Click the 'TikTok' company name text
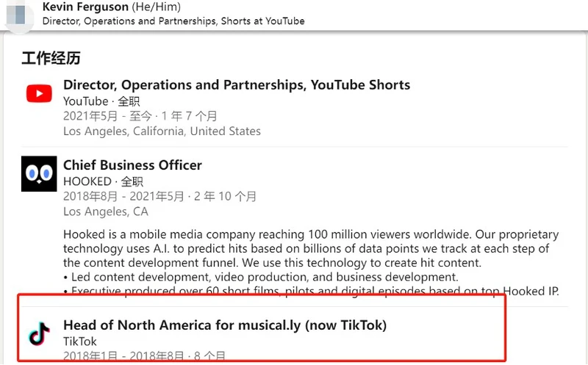 click(x=80, y=341)
